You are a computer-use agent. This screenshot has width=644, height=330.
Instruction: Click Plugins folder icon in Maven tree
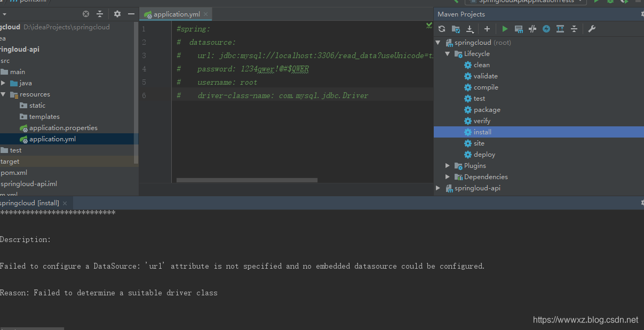(x=458, y=166)
